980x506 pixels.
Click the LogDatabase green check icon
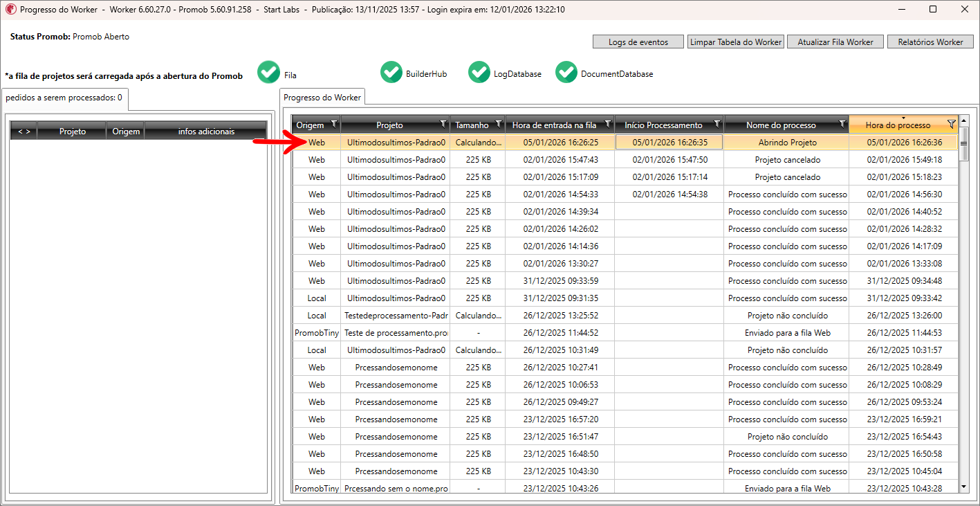tap(479, 73)
